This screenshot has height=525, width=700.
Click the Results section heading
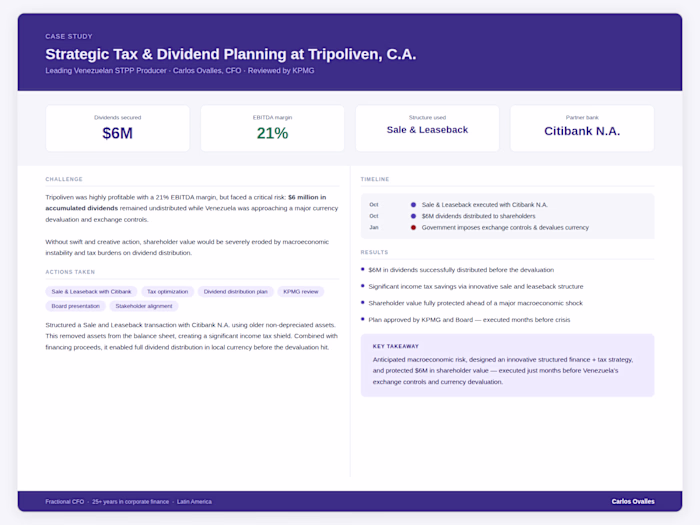coord(374,252)
